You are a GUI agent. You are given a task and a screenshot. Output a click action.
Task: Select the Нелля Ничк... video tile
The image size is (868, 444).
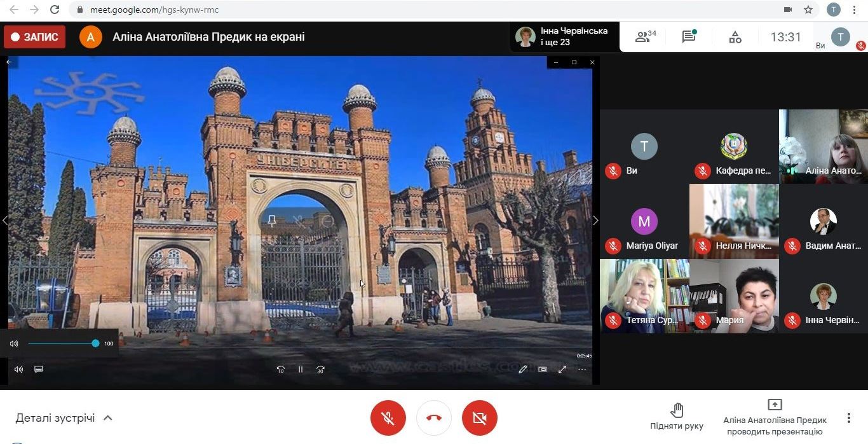(x=734, y=221)
